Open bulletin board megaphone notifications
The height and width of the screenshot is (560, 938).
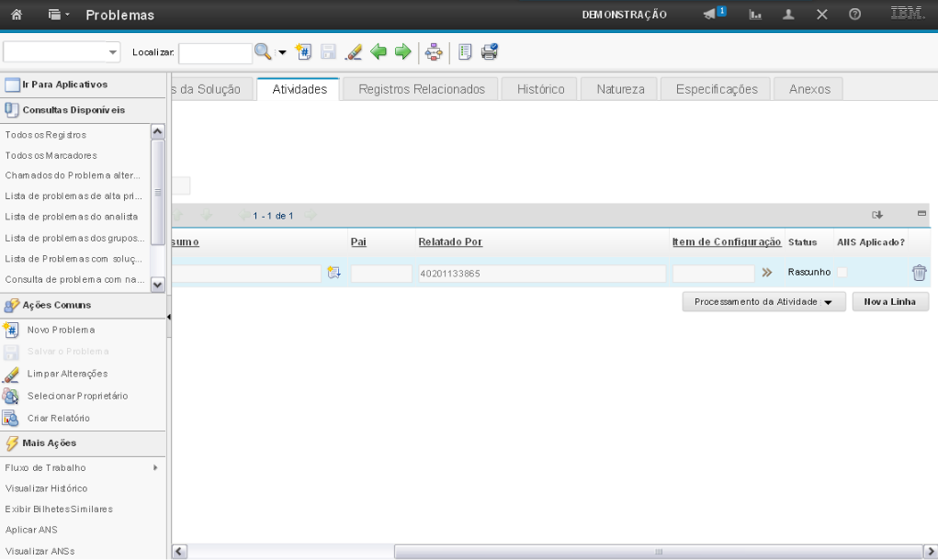point(713,15)
